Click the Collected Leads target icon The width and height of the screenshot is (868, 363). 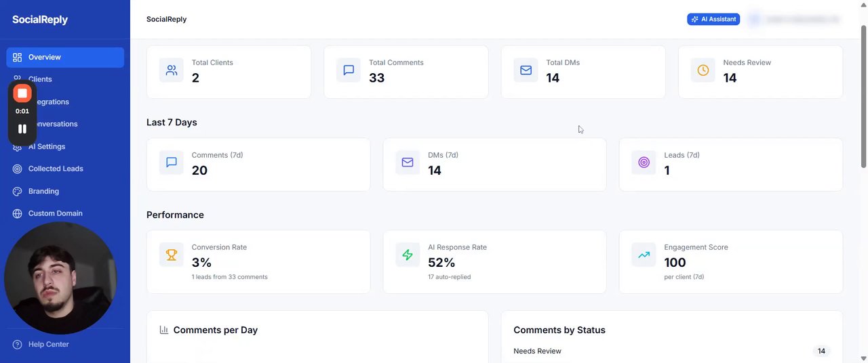[18, 169]
